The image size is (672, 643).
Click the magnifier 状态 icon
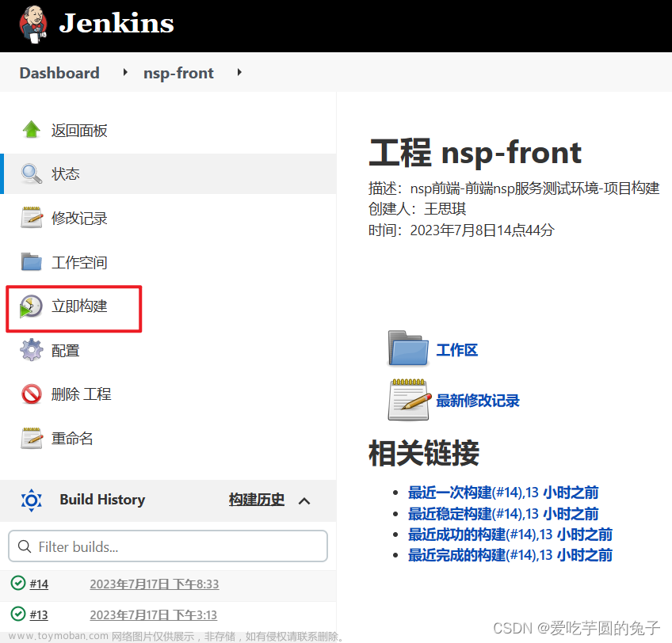(x=31, y=173)
